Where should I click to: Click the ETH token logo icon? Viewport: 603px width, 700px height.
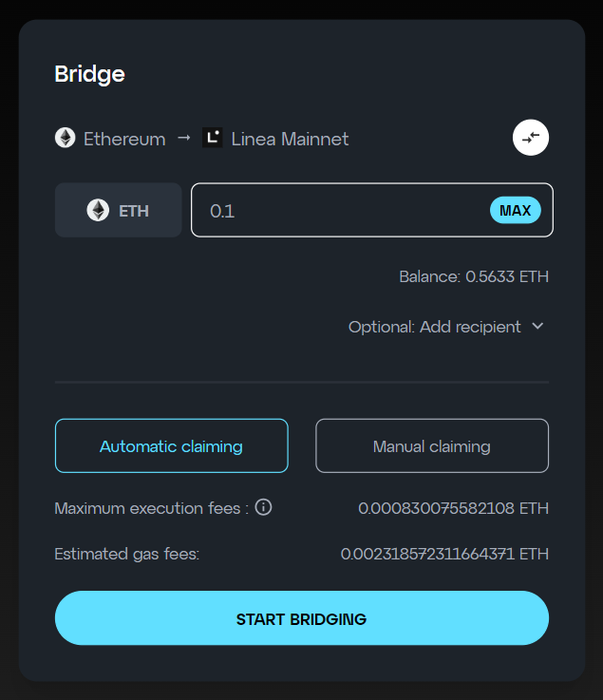[x=98, y=210]
